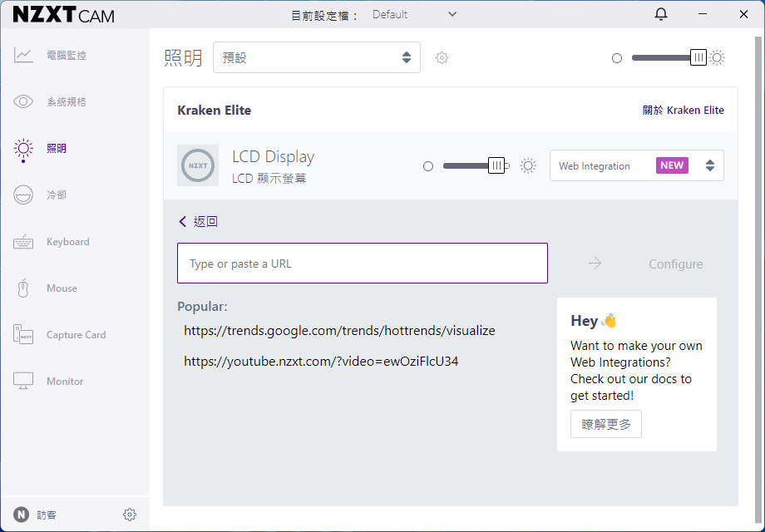Open the PC monitoring chart icon
Screen dimensions: 765x532
point(23,55)
